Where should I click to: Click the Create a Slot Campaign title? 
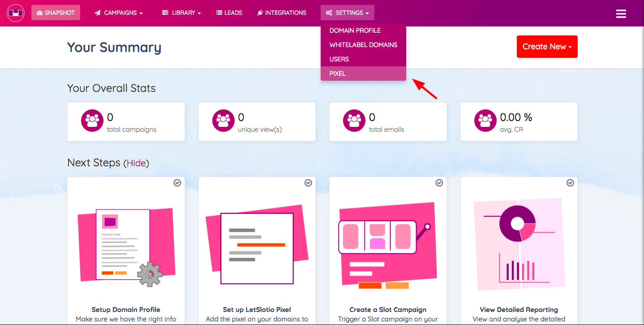[x=388, y=310]
